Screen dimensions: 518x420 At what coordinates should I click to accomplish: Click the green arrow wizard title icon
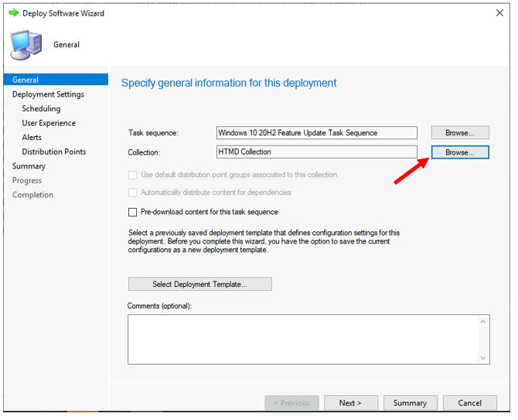(x=14, y=13)
